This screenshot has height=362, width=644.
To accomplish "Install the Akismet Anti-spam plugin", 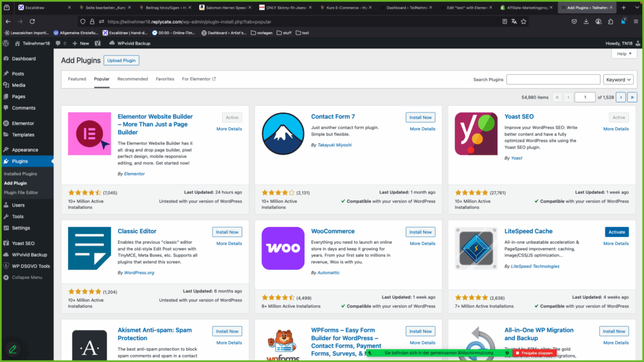I will click(x=227, y=331).
